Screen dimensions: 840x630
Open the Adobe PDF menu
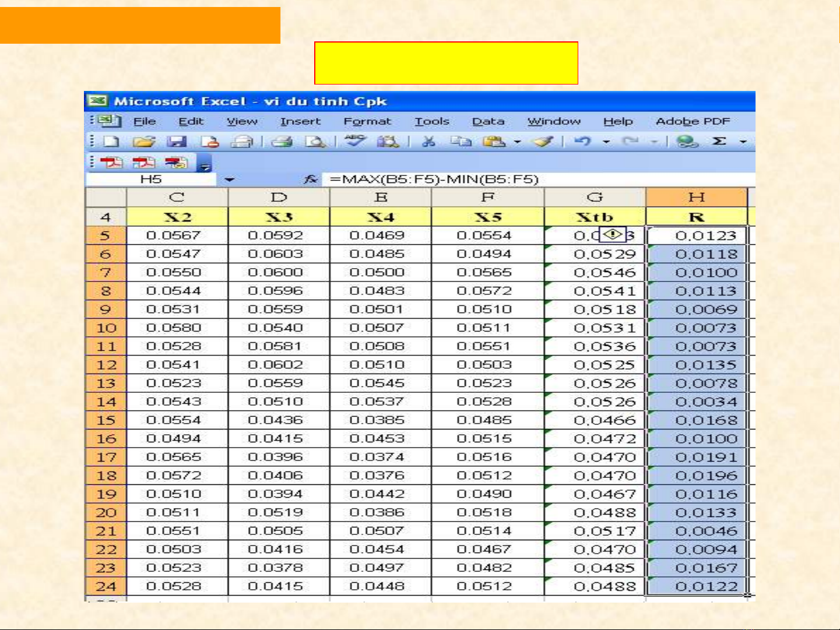click(x=693, y=121)
